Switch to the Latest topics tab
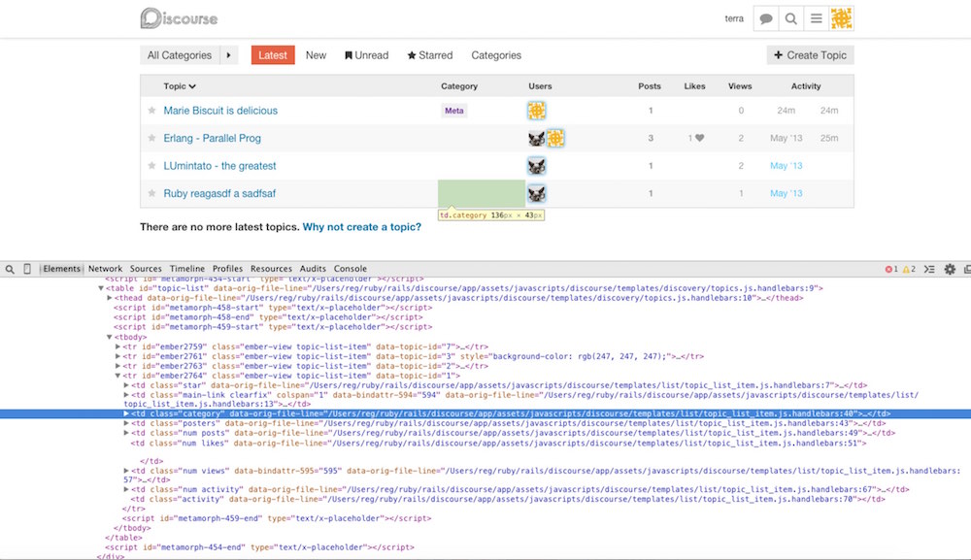Image resolution: width=971 pixels, height=560 pixels. click(x=273, y=55)
